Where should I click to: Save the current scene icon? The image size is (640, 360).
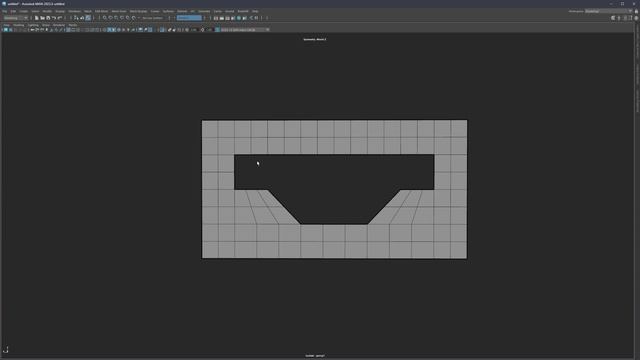48,18
